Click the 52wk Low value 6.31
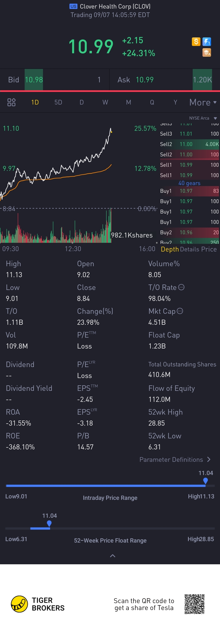Screen dimensions: 220x644 pos(154,447)
